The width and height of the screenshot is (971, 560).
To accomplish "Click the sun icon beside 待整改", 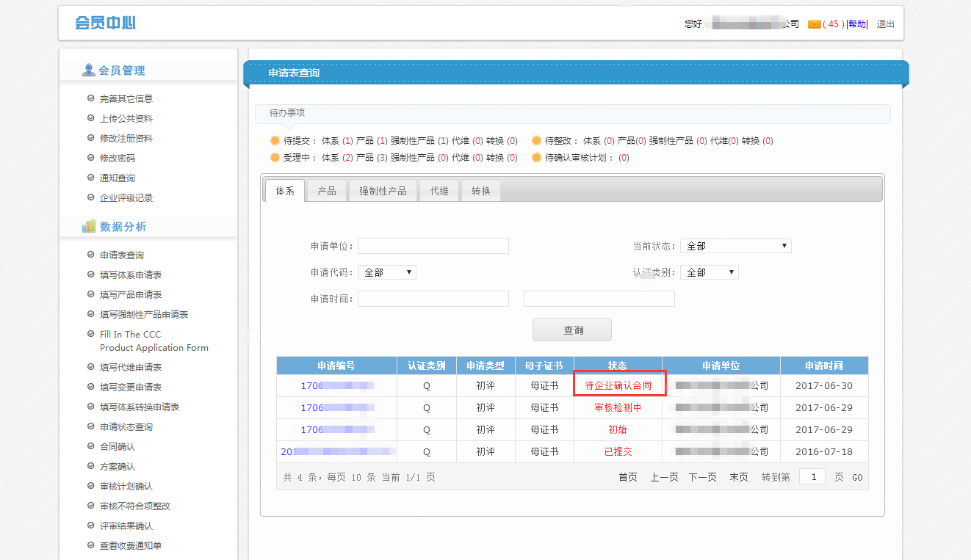I will coord(536,140).
